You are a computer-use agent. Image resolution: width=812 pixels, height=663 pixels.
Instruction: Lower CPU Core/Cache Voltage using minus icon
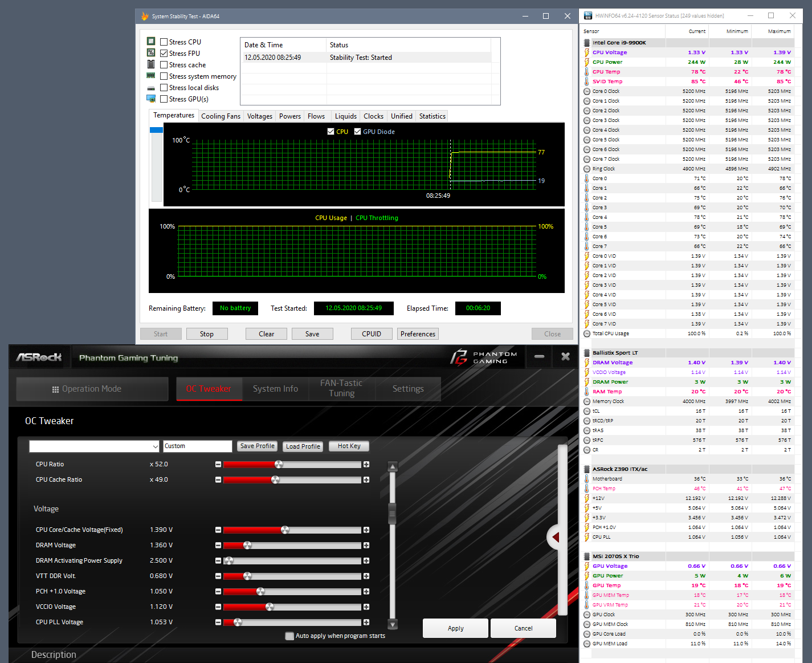(218, 530)
